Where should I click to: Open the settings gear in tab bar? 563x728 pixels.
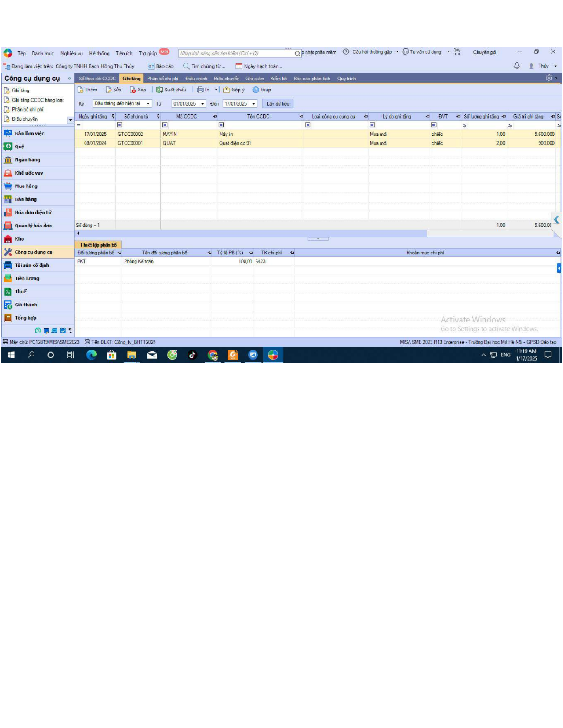[549, 78]
